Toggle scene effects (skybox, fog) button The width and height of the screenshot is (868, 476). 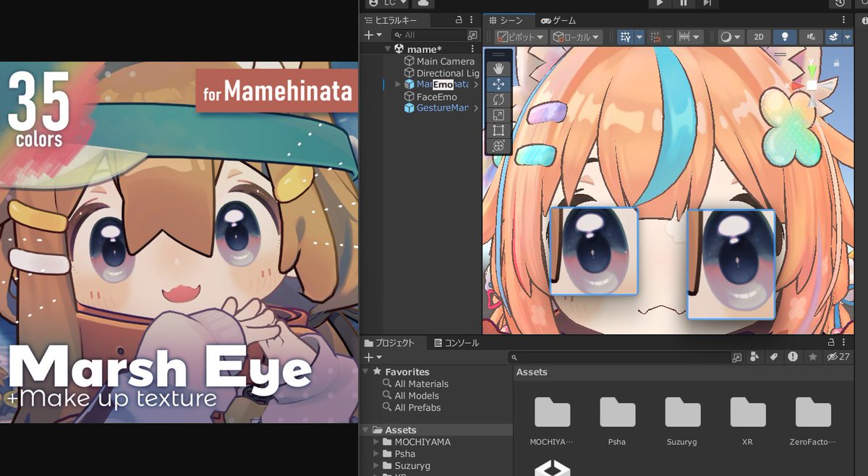[x=833, y=37]
